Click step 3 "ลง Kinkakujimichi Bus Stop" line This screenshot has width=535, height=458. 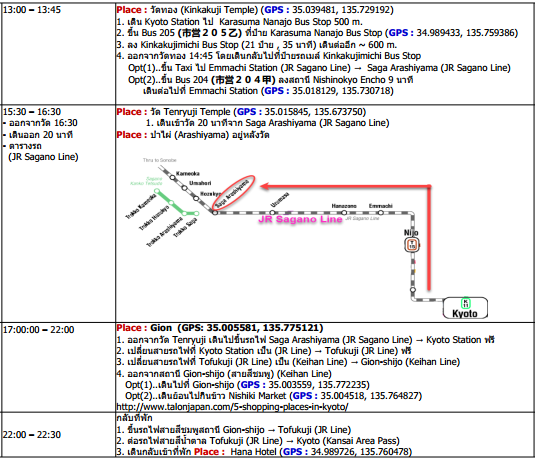click(257, 45)
